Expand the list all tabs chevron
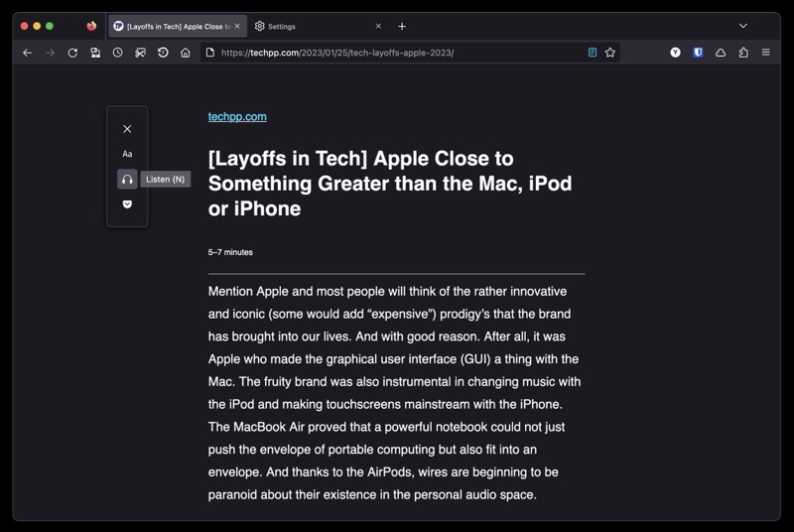This screenshot has width=794, height=532. 742,26
